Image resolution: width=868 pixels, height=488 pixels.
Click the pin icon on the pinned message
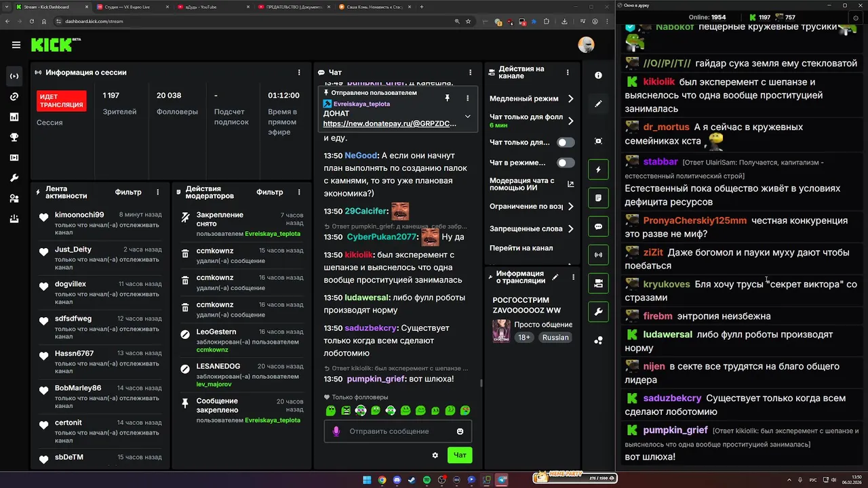pyautogui.click(x=447, y=98)
